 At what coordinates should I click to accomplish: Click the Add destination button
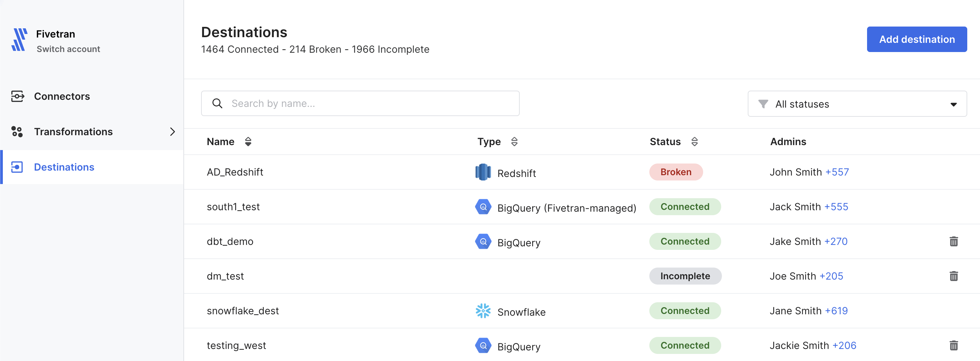pyautogui.click(x=917, y=39)
